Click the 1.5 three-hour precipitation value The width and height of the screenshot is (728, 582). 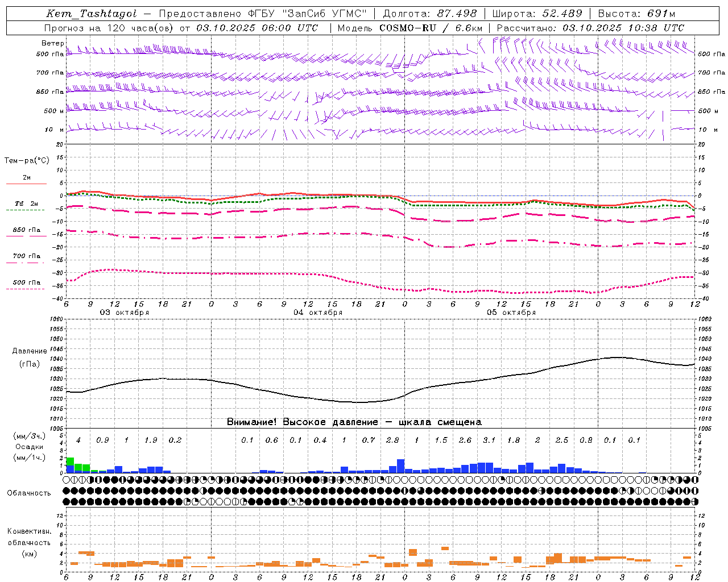tap(441, 440)
